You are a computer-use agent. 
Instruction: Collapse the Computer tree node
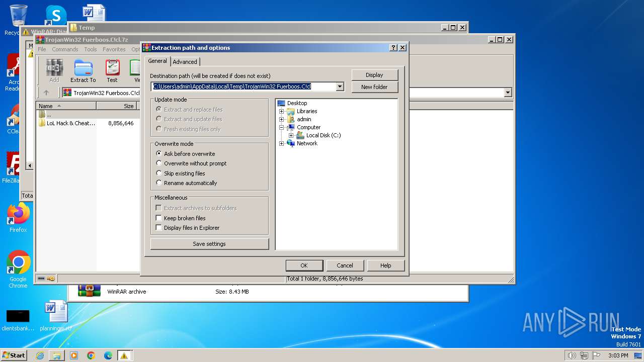(282, 127)
